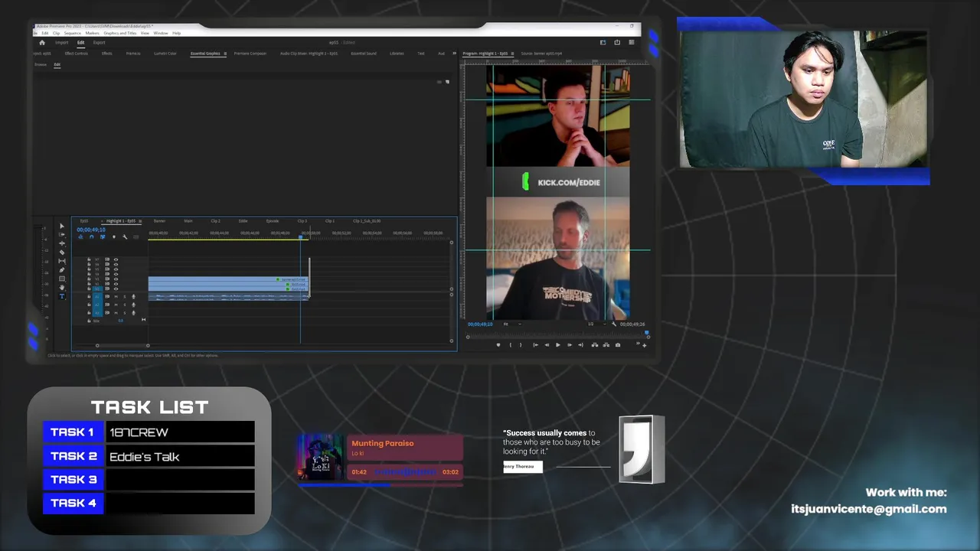
Task: Expand hidden panel tabs overflow chevrons
Action: pos(454,54)
